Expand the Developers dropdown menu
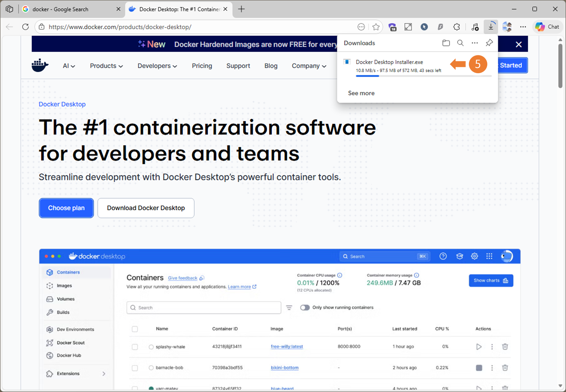Image resolution: width=566 pixels, height=392 pixels. 157,66
